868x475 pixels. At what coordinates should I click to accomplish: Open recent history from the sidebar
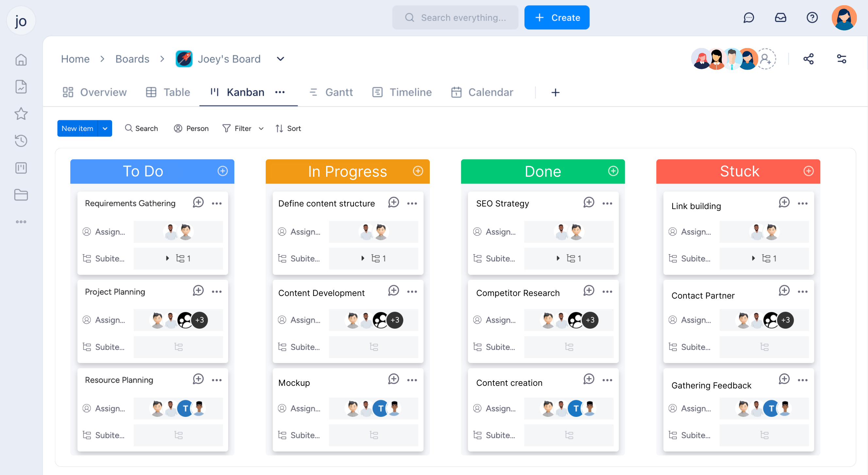tap(21, 141)
